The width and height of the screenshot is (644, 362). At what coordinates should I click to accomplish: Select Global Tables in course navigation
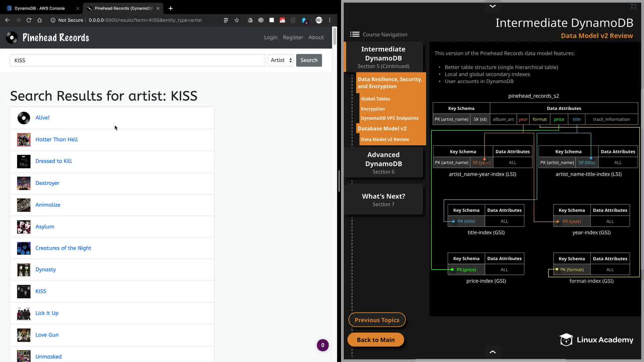coord(375,99)
